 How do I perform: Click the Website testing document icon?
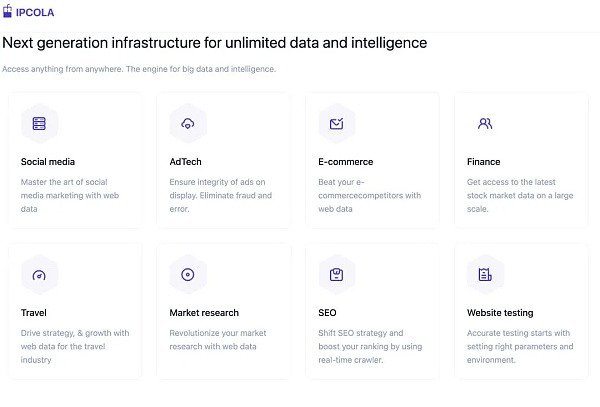click(485, 275)
